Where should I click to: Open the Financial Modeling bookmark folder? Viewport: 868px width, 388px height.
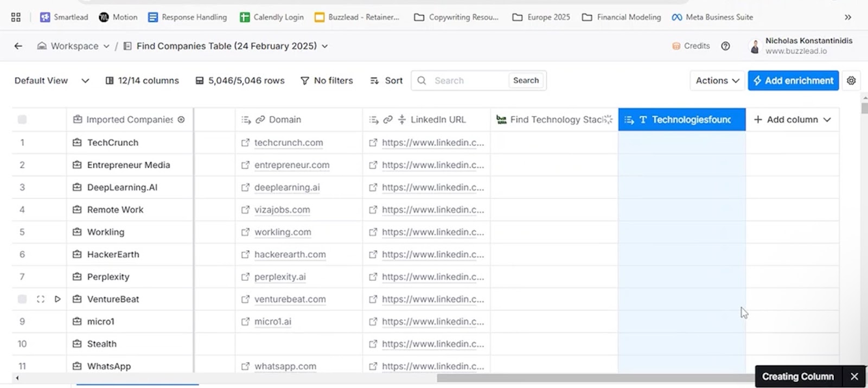pyautogui.click(x=622, y=17)
